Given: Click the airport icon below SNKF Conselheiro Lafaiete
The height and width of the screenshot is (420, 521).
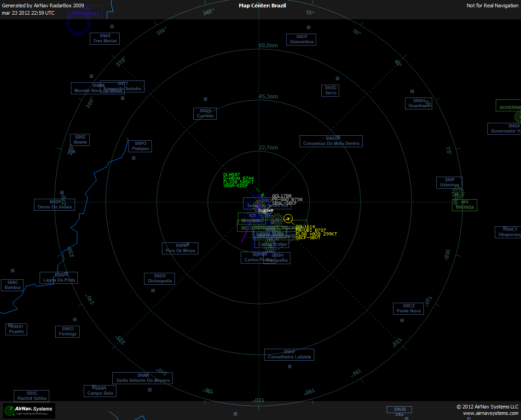Looking at the screenshot, I should coord(289,366).
